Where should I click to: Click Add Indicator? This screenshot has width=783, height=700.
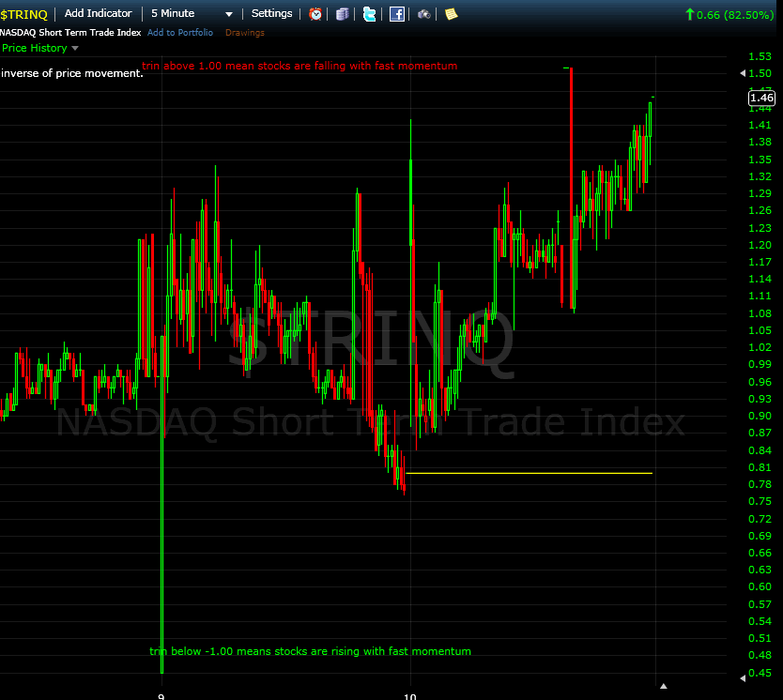coord(99,13)
